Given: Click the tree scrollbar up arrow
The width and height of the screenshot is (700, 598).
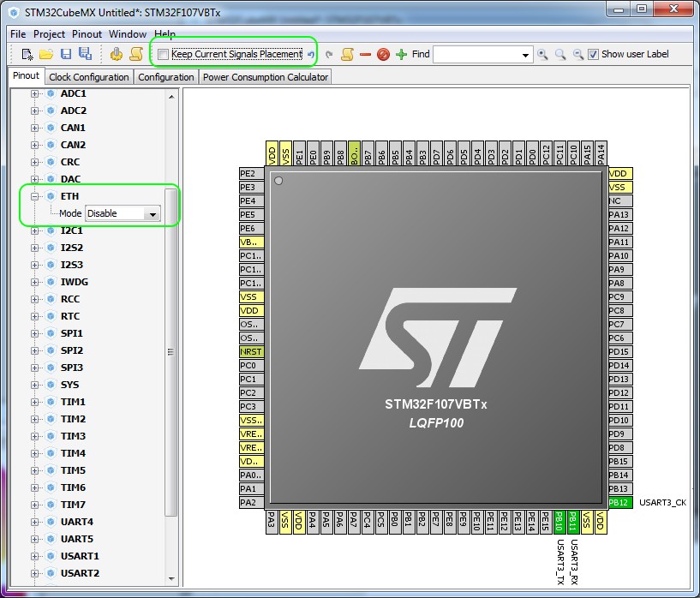Looking at the screenshot, I should coord(171,97).
